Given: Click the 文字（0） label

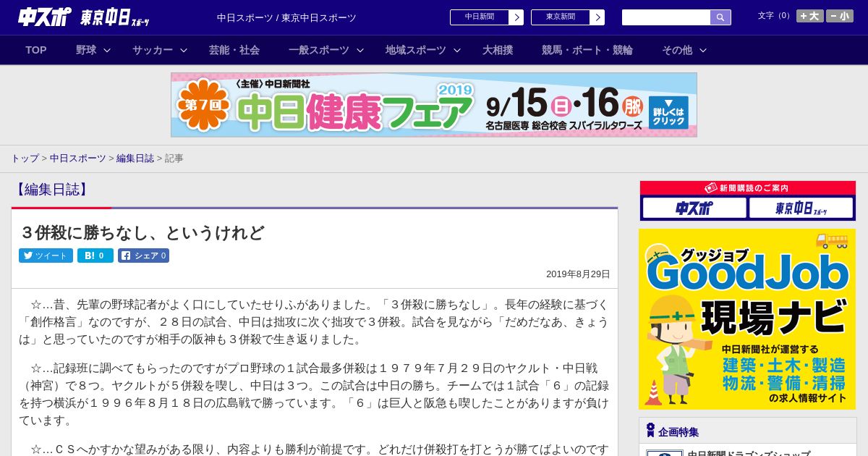Looking at the screenshot, I should point(775,16).
